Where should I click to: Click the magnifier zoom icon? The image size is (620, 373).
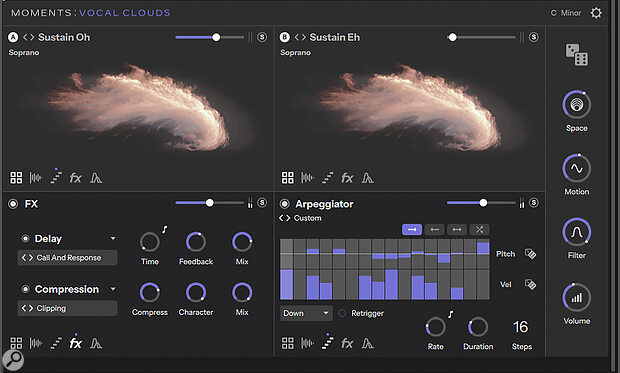(x=13, y=360)
